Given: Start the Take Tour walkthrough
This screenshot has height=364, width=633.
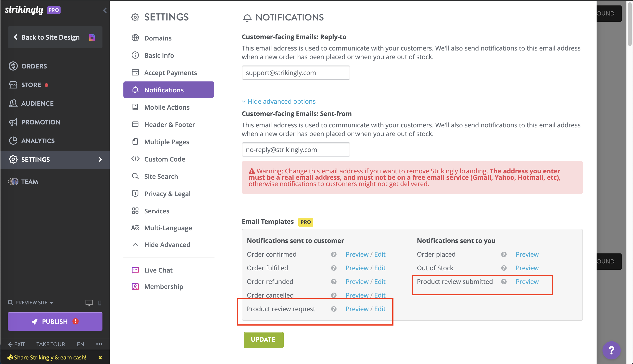Looking at the screenshot, I should (51, 344).
